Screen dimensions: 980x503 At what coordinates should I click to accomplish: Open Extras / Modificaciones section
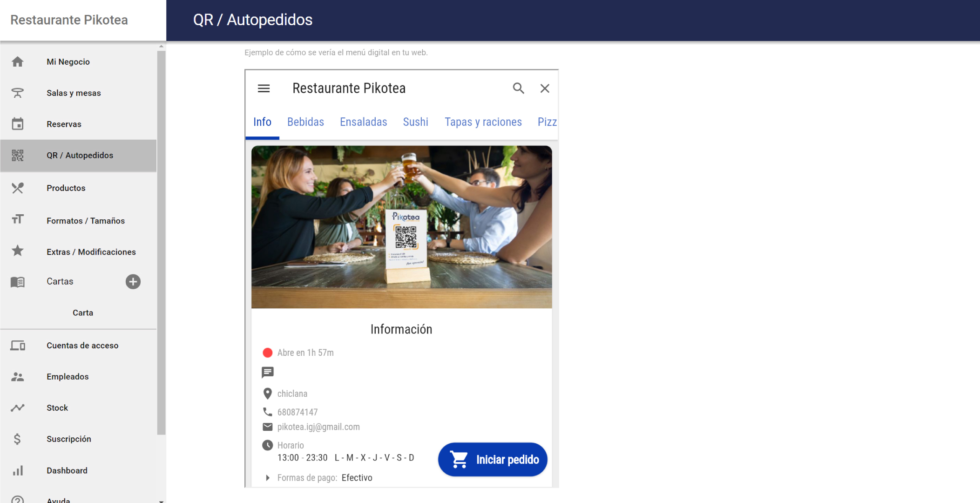(78, 251)
